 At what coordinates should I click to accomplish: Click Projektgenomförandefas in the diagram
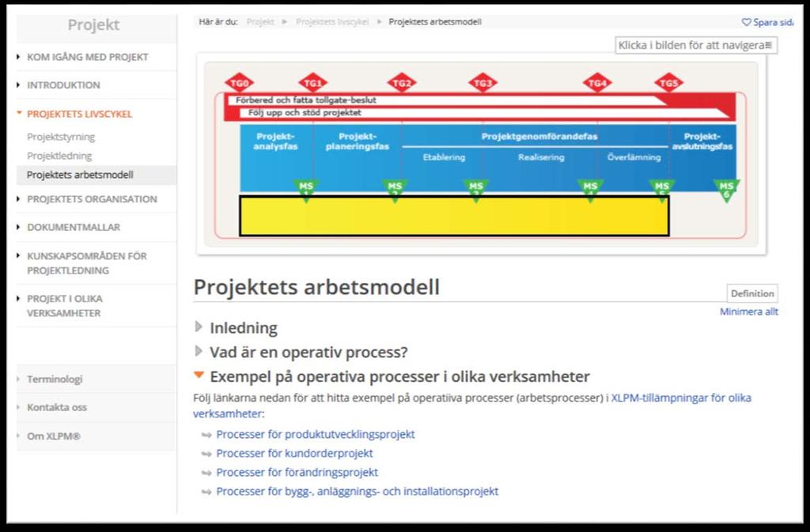(539, 137)
